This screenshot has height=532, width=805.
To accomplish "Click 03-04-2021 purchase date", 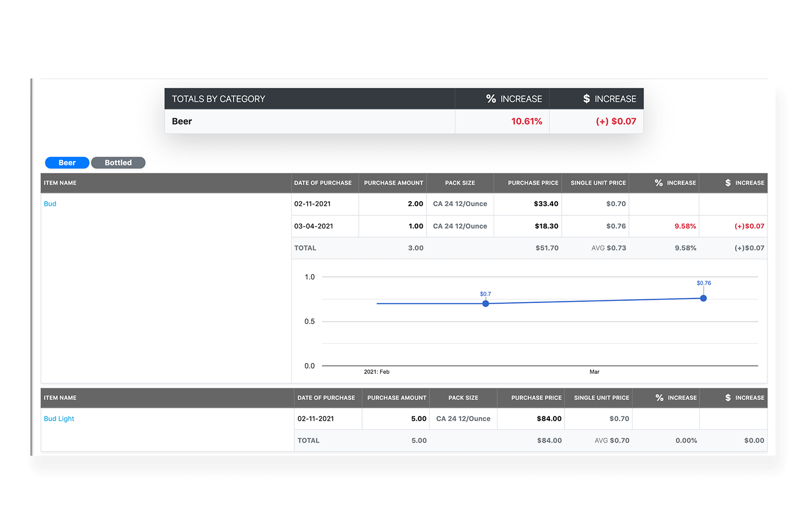I will point(314,226).
